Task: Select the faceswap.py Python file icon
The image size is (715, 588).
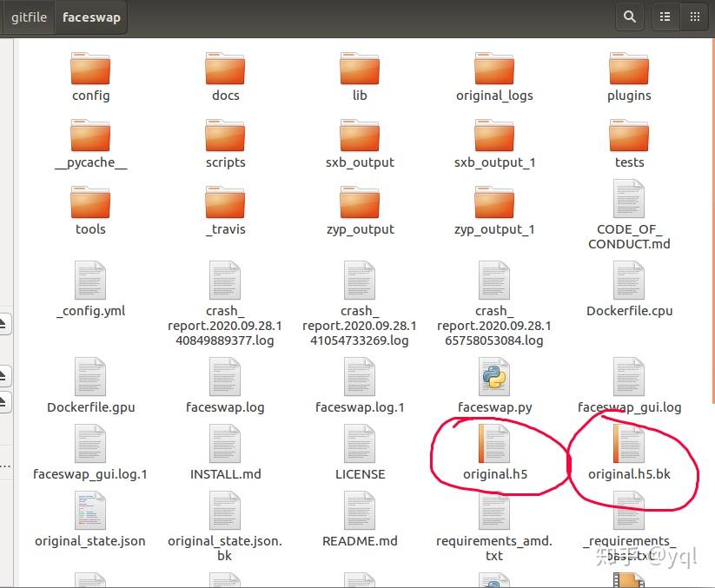Action: click(494, 377)
